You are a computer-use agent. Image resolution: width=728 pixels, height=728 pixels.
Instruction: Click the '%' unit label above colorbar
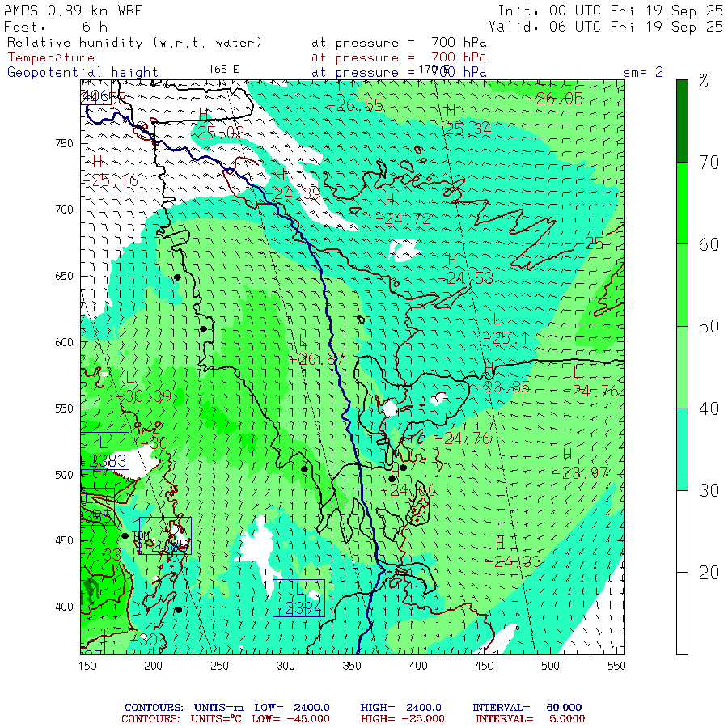(704, 81)
